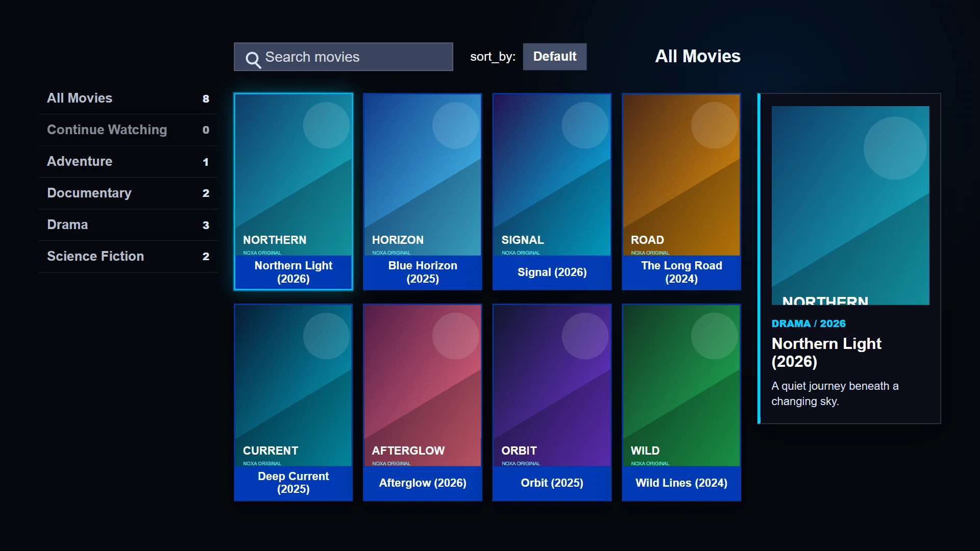Filter by Adventure genre
The image size is (980, 551).
pyautogui.click(x=128, y=162)
